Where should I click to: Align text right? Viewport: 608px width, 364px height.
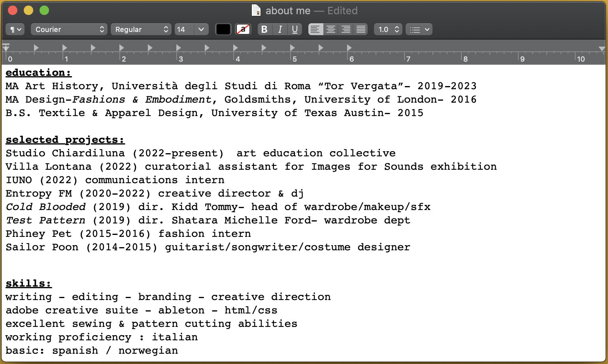[346, 29]
